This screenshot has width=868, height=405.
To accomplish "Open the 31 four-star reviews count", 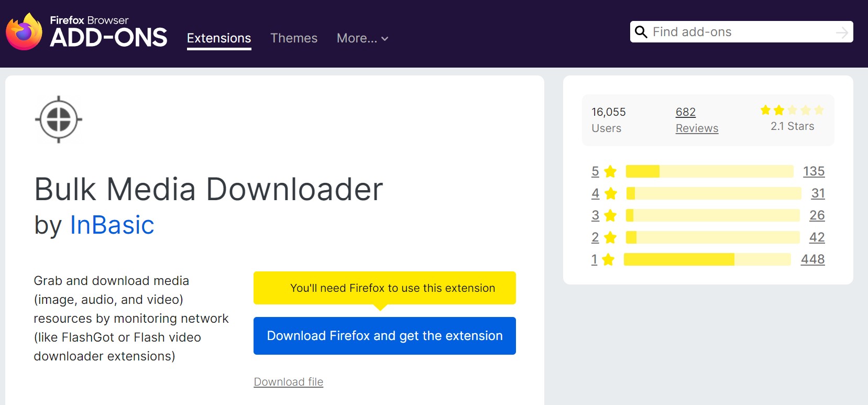I will 818,193.
